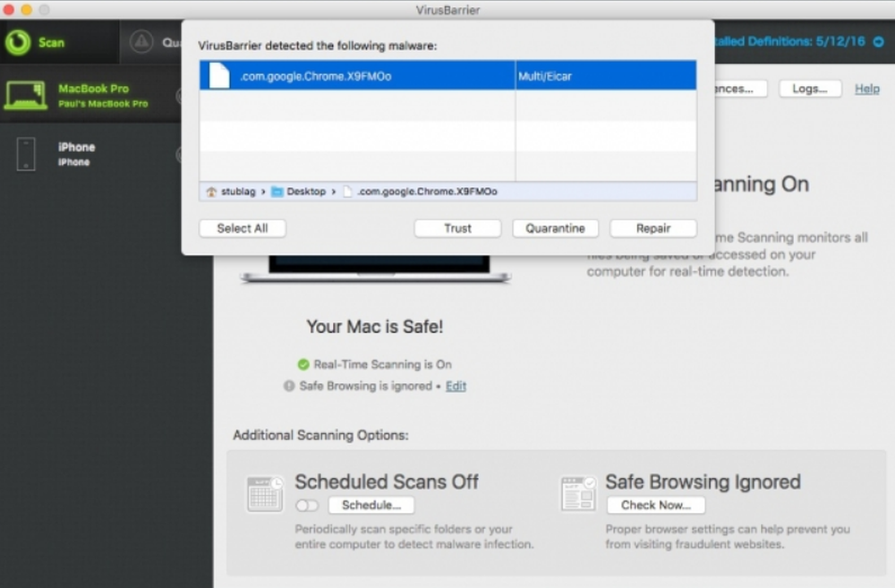Click the Quarantine button

[x=556, y=228]
